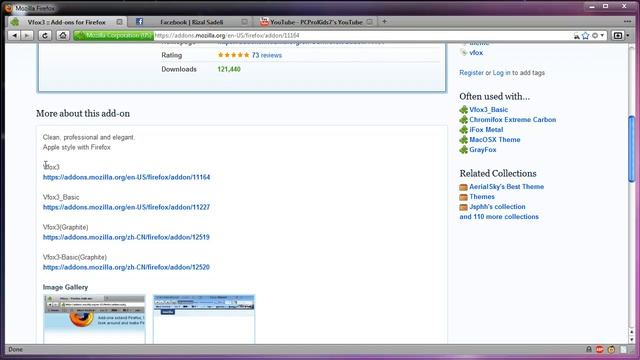Screen dimensions: 640x360
Task: Open Jsphh's collection link
Action: (497, 207)
